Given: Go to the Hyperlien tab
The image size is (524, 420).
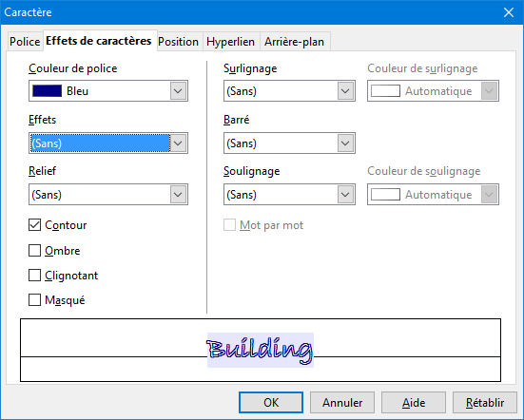Looking at the screenshot, I should [230, 42].
